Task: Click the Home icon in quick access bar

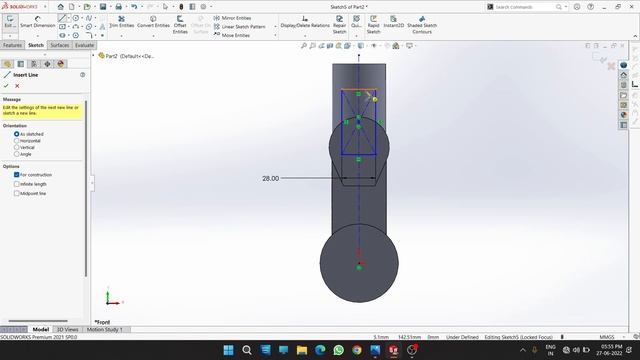Action: point(60,7)
